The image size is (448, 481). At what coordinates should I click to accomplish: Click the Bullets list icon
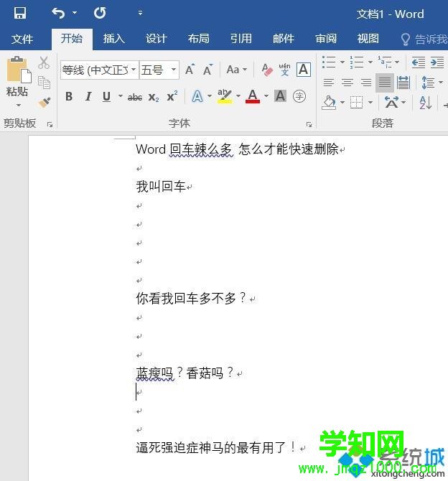pos(329,62)
